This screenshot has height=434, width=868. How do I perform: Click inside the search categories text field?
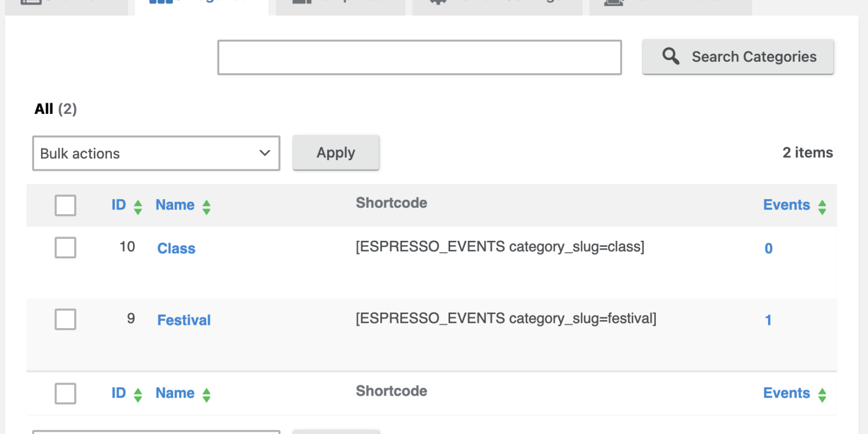coord(419,57)
